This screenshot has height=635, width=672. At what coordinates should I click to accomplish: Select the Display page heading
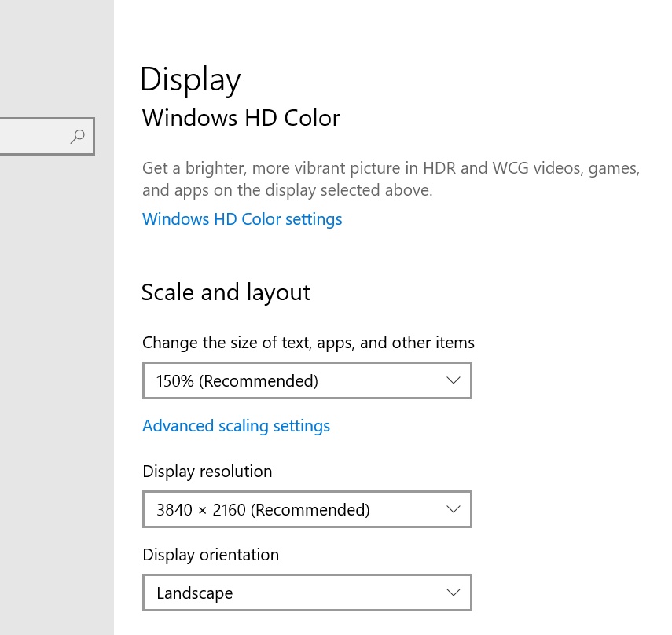point(191,80)
